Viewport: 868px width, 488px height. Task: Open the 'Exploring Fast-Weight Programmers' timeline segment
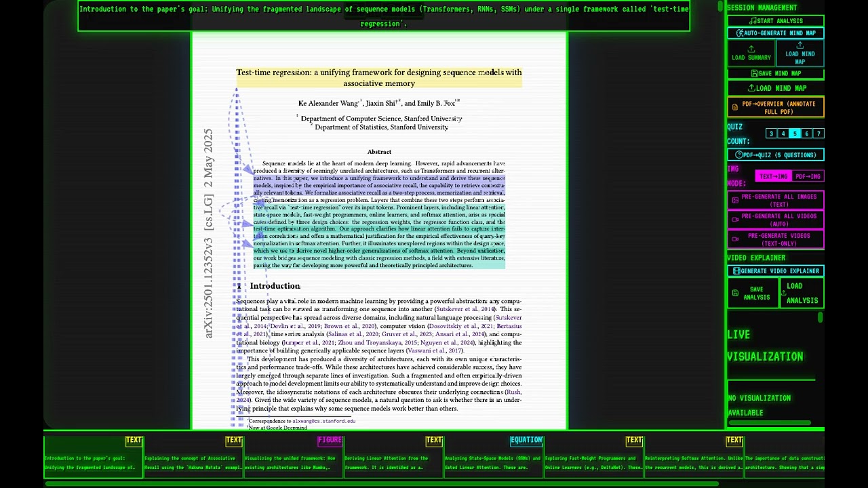coord(594,456)
